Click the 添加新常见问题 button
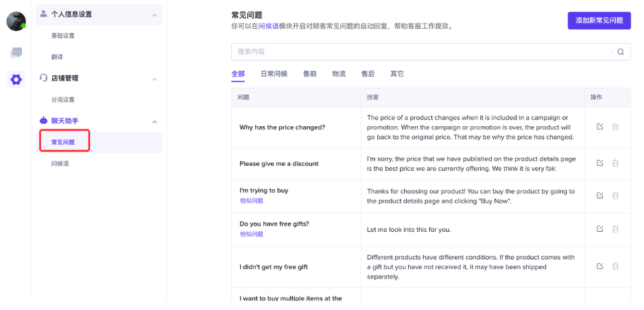Image resolution: width=644 pixels, height=310 pixels. click(599, 21)
